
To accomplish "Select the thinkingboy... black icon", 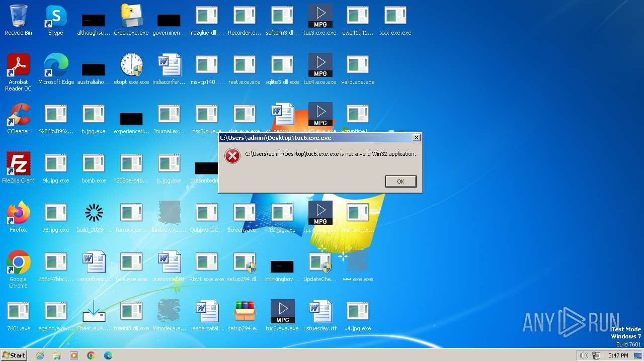I will coord(282,266).
